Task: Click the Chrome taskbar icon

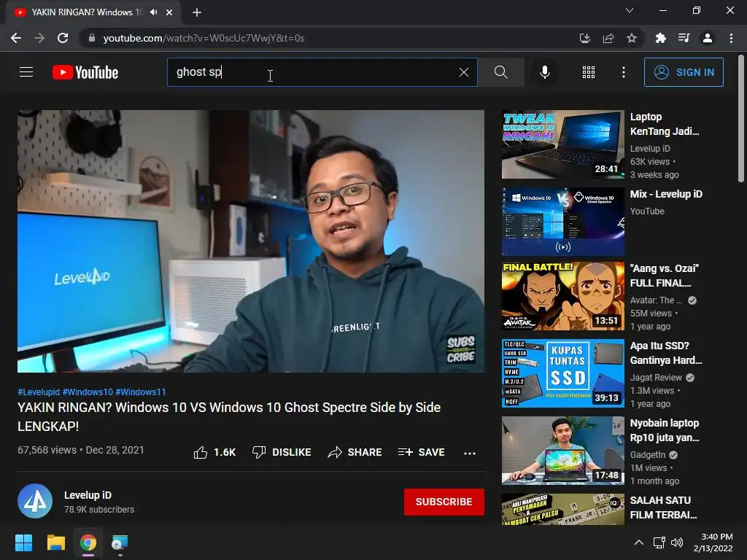Action: (88, 542)
